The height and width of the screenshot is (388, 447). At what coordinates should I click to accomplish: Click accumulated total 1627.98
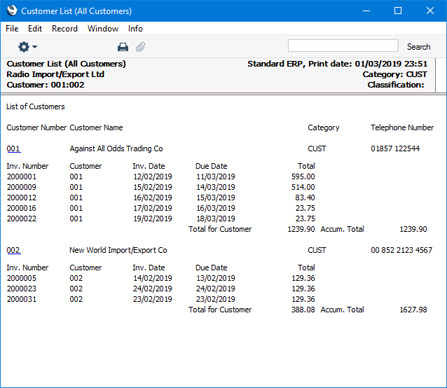click(x=413, y=310)
